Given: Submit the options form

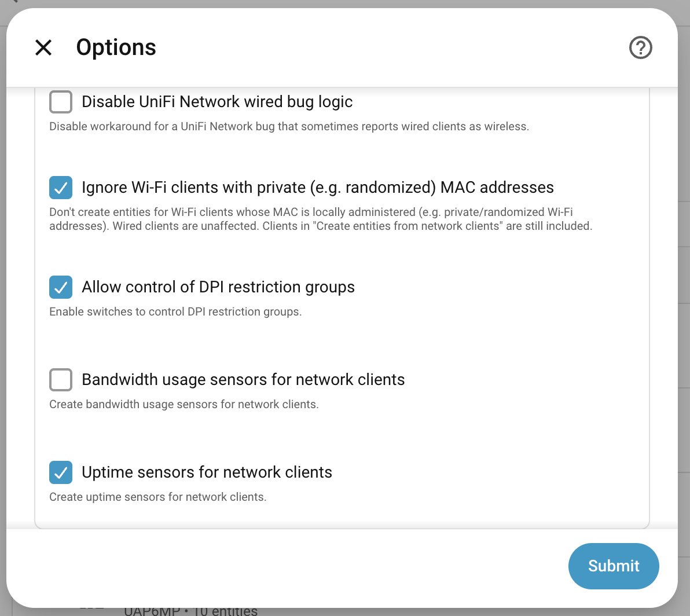Looking at the screenshot, I should [x=614, y=566].
